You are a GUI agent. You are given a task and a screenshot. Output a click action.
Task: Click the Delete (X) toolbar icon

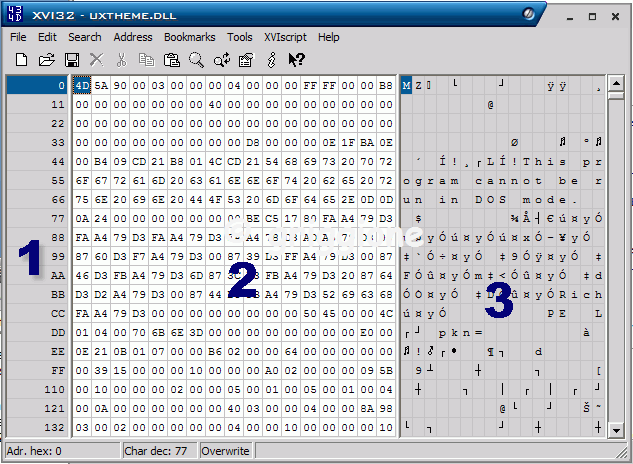96,60
